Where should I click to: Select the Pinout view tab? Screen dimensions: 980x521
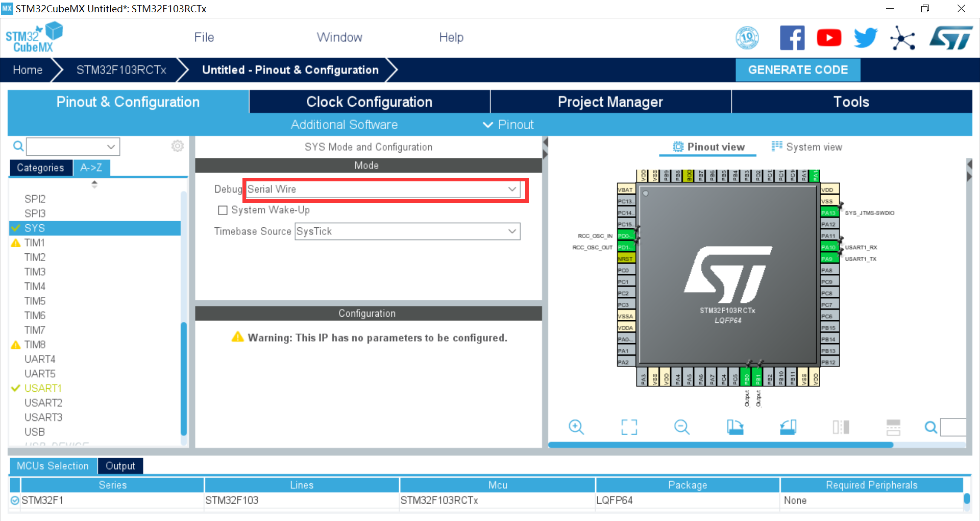tap(708, 147)
